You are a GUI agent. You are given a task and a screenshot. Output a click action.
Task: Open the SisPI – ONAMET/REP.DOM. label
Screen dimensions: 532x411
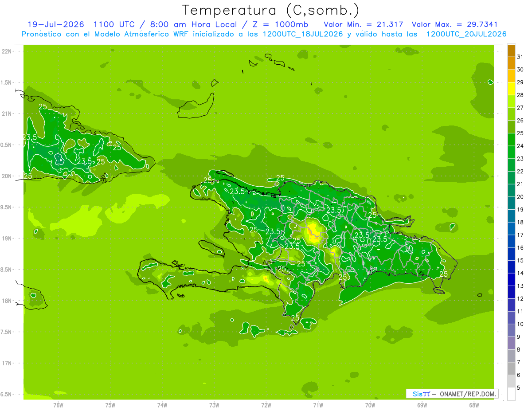pyautogui.click(x=452, y=394)
